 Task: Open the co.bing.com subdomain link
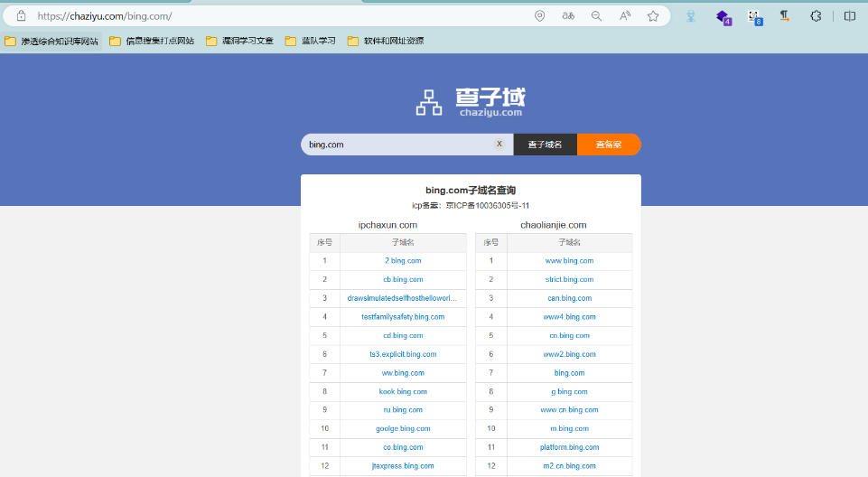point(403,447)
